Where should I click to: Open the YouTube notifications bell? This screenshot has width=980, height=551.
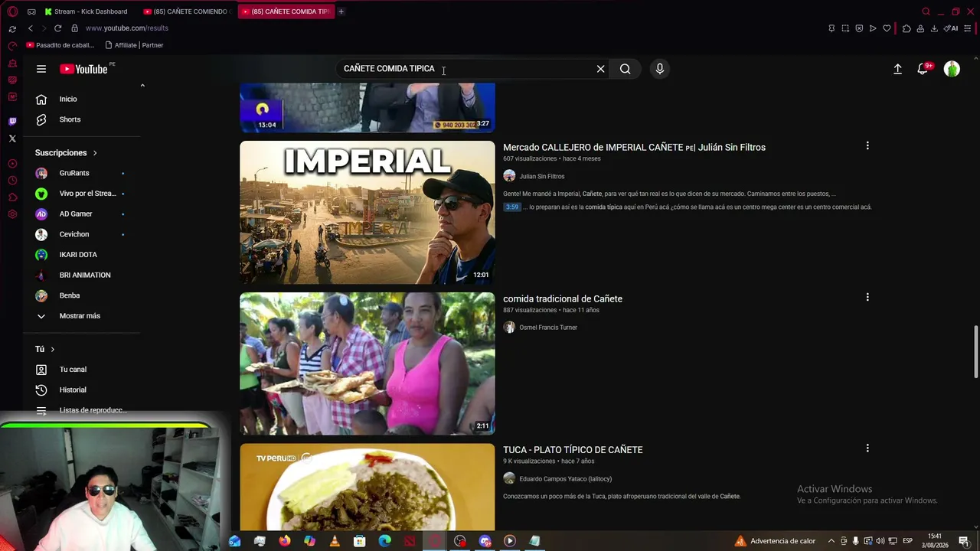923,69
